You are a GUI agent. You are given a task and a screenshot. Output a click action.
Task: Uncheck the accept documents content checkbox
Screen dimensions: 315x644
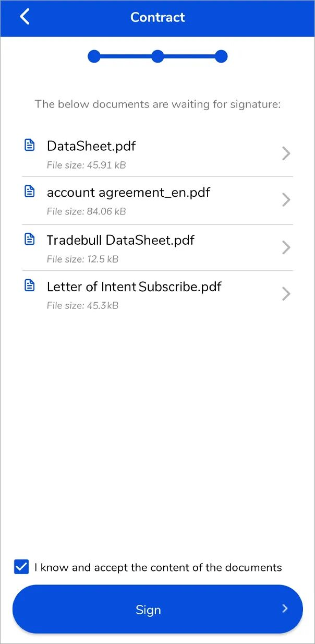[21, 567]
